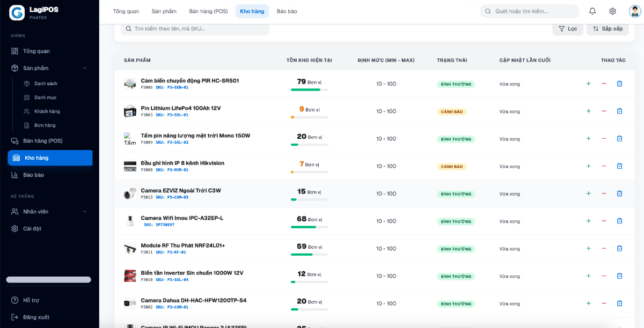Reduce stock for Đầu ghi hình IP 8 kênh Hikvision

click(604, 166)
